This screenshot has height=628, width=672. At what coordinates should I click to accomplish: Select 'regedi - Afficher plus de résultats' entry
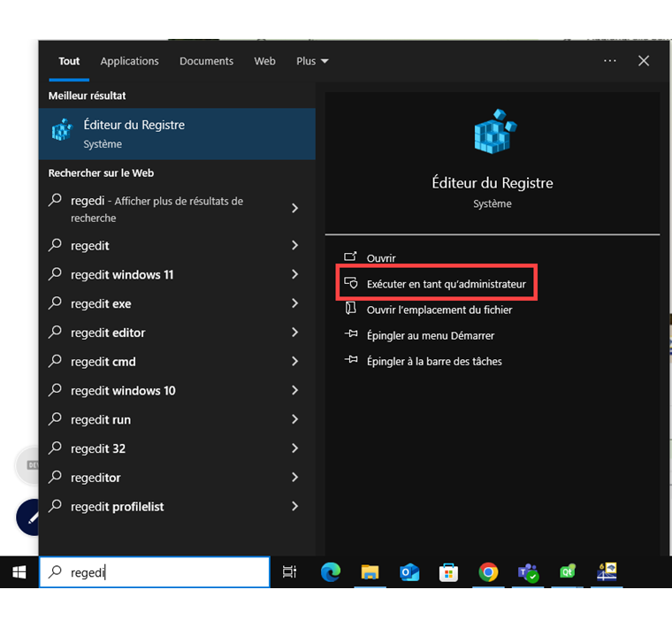(157, 210)
